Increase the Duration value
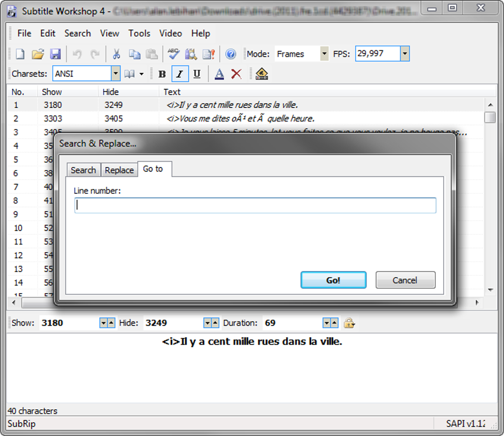Screen dimensions: 504x436 coord(335,323)
